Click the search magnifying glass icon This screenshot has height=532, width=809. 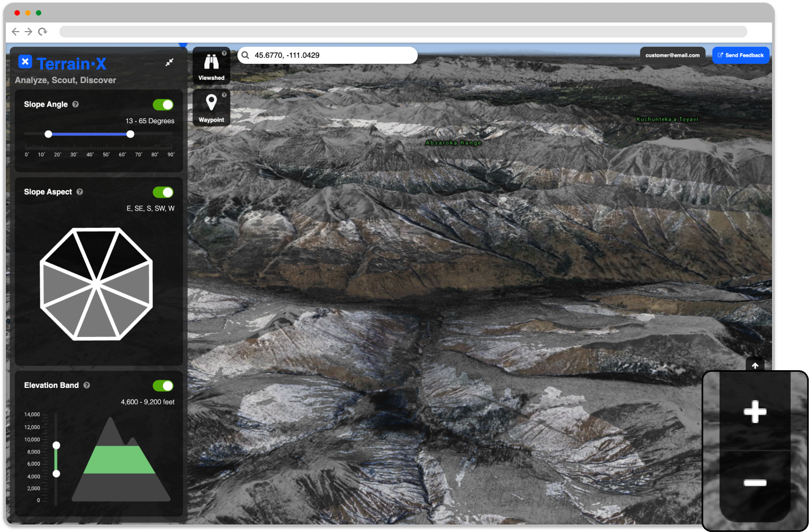(x=245, y=55)
